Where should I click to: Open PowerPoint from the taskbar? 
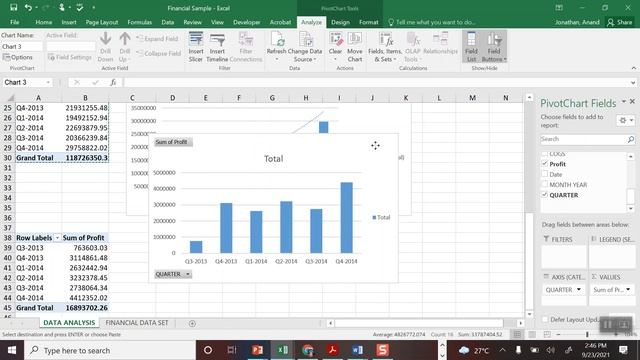click(257, 350)
